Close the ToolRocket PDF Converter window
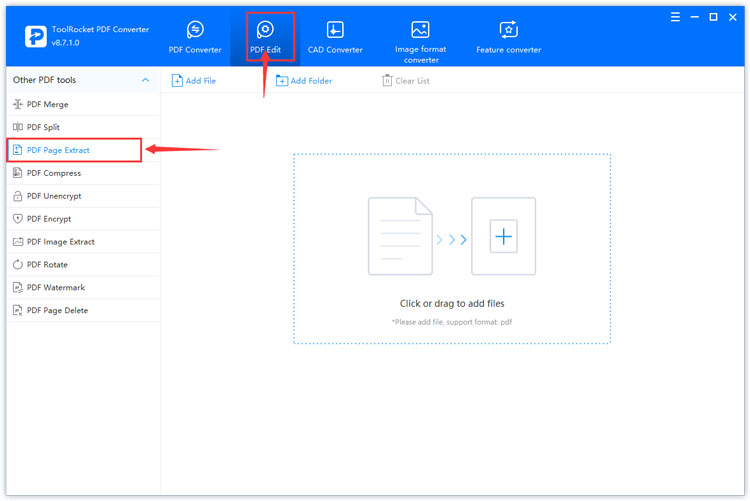Screen dimensions: 750x501 (x=733, y=17)
